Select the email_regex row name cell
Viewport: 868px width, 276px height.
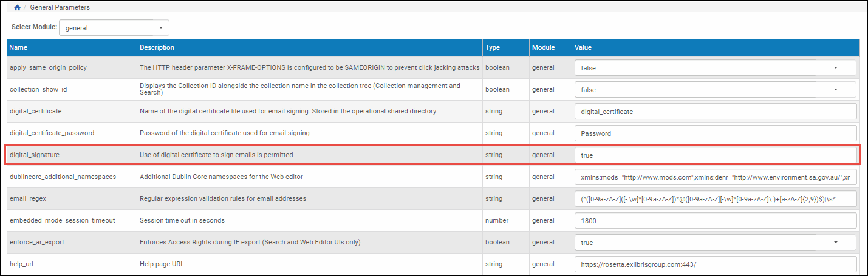28,199
